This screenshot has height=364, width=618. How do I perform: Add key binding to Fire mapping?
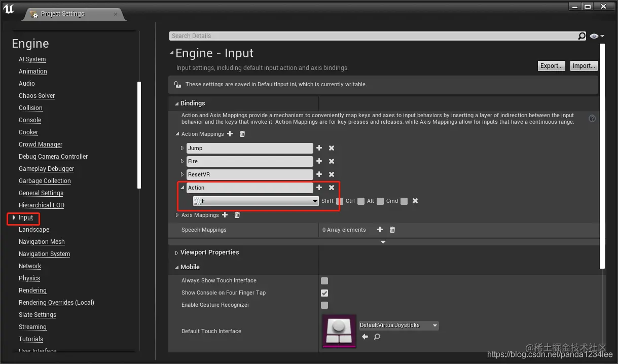pyautogui.click(x=319, y=161)
